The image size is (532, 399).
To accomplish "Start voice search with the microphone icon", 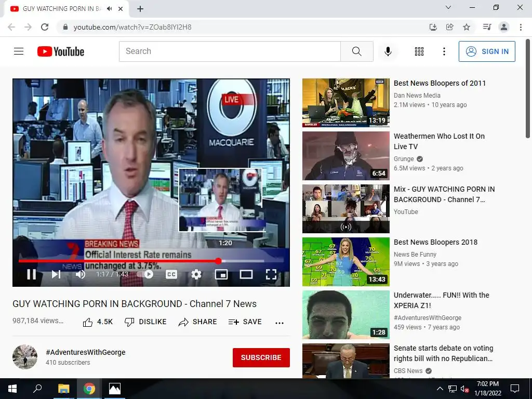I will tap(388, 51).
